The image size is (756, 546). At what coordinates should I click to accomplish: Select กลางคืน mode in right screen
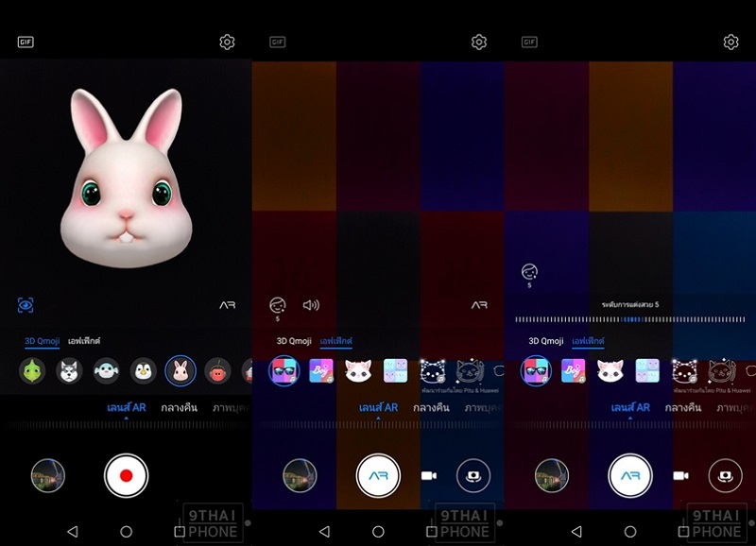coord(683,408)
